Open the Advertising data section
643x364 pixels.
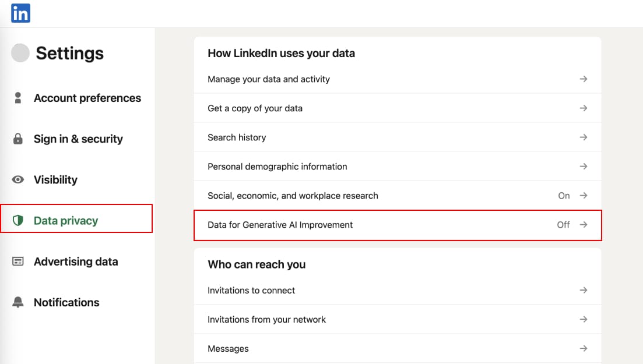[77, 261]
